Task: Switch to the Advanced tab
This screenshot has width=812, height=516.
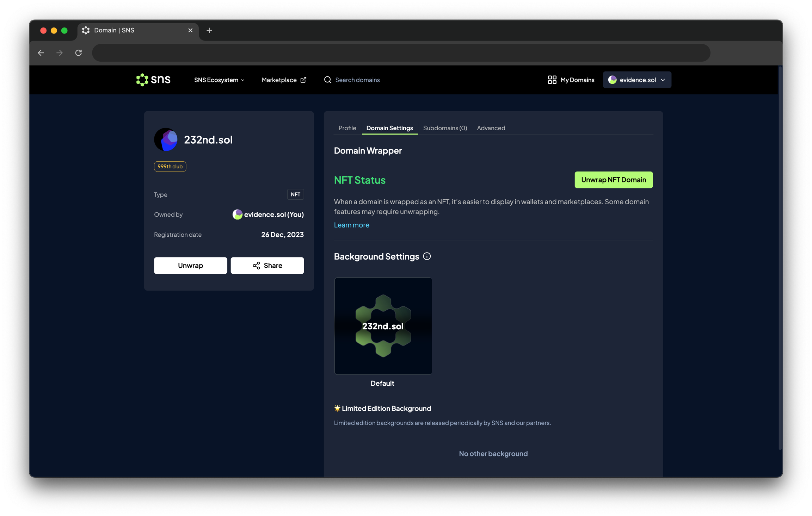Action: pos(491,128)
